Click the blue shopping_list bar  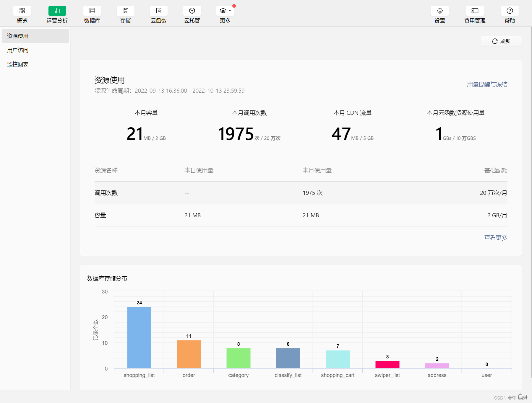(x=139, y=337)
